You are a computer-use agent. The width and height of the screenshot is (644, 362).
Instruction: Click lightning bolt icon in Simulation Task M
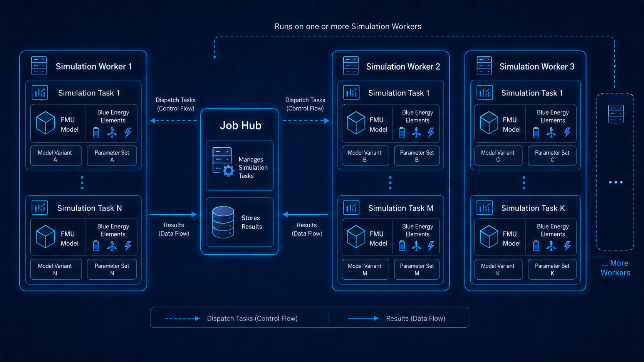coord(431,246)
